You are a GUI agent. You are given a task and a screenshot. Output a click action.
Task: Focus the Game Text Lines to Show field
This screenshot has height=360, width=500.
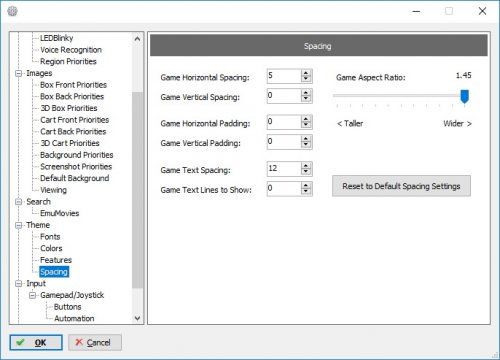(x=284, y=188)
